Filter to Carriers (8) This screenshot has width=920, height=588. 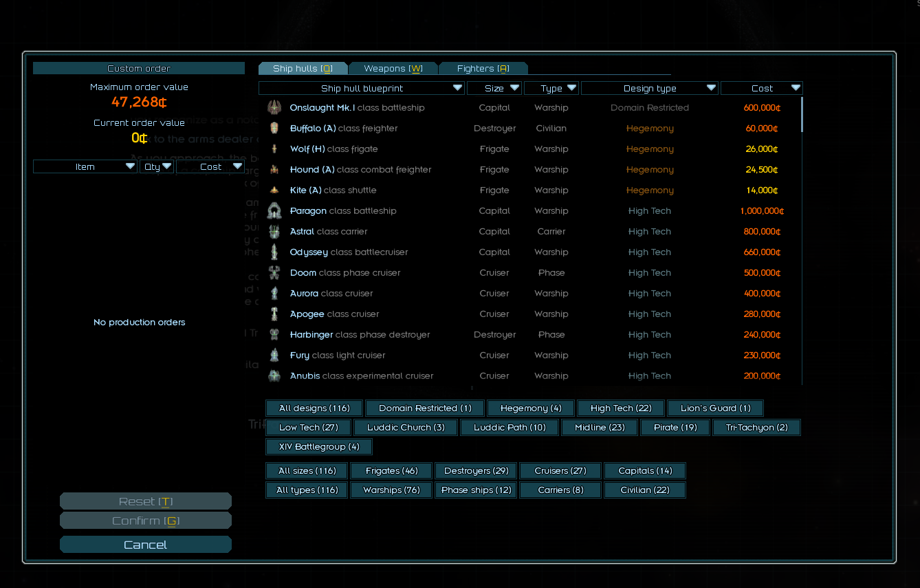560,490
